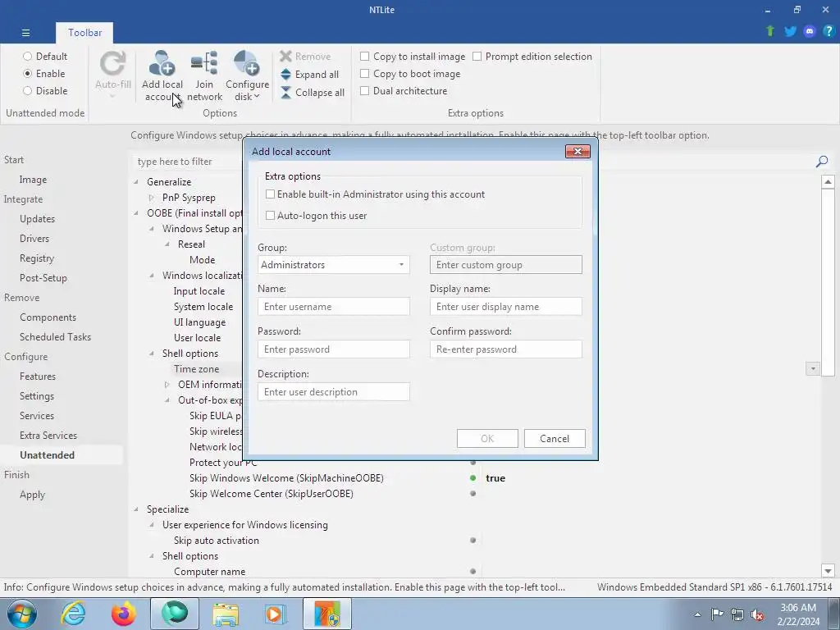Open Windows Explorer folder in taskbar
840x630 pixels.
(x=226, y=614)
